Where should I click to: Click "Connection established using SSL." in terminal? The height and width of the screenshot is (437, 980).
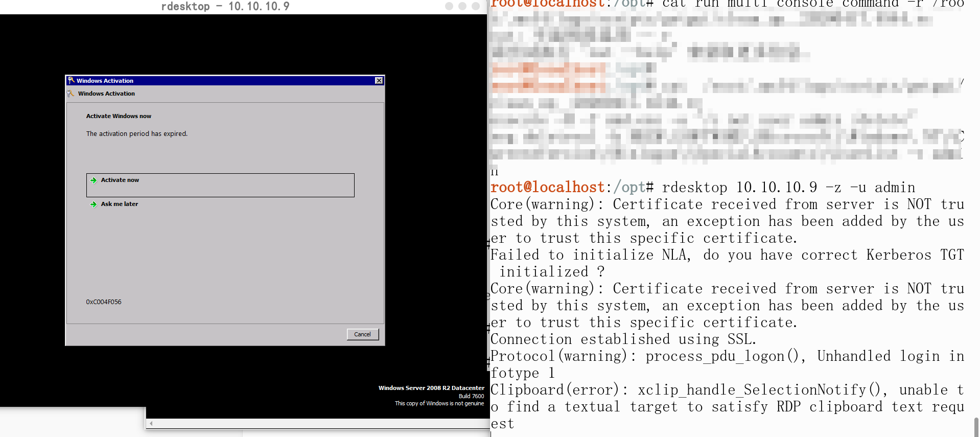(x=623, y=339)
